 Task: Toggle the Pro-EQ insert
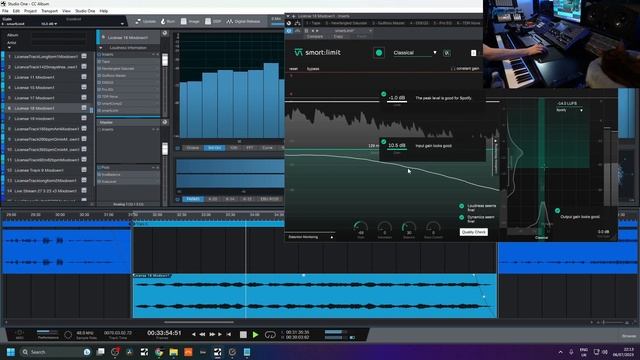click(x=99, y=89)
